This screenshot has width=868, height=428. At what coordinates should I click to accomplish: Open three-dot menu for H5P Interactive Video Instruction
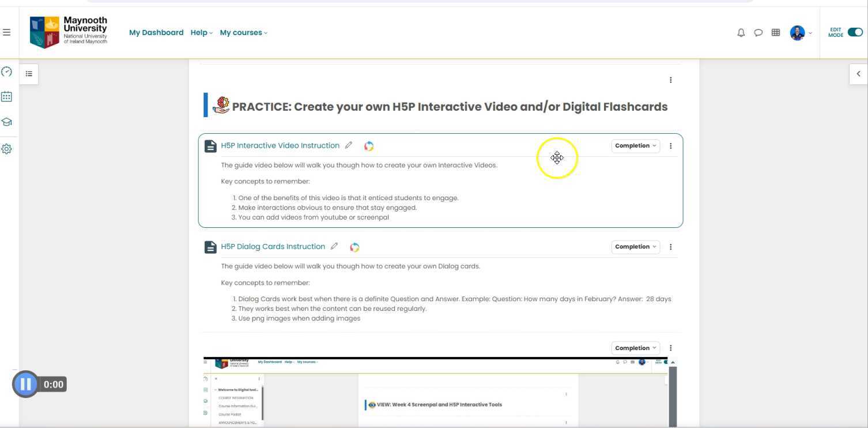coord(670,146)
